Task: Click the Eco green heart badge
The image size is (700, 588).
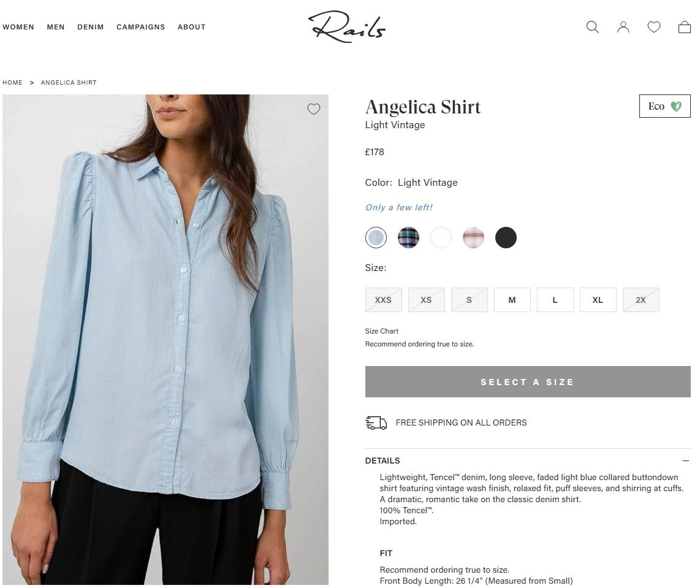Action: tap(664, 106)
